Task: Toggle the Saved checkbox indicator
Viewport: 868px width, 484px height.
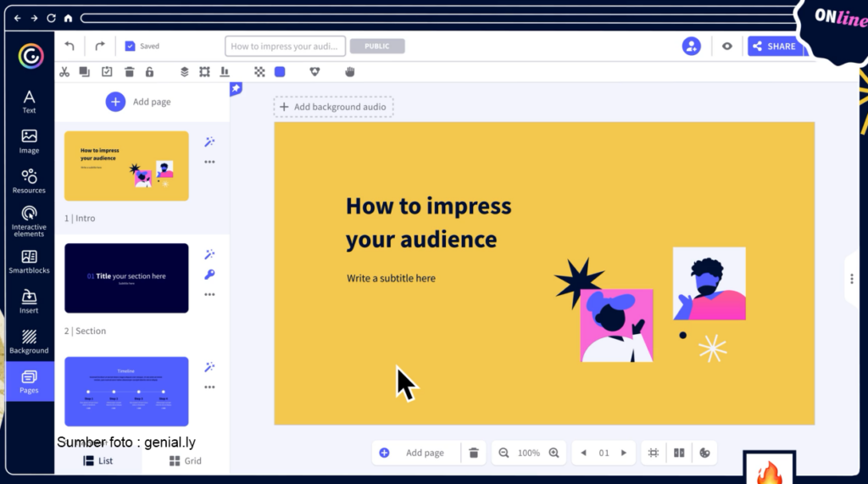Action: tap(130, 46)
